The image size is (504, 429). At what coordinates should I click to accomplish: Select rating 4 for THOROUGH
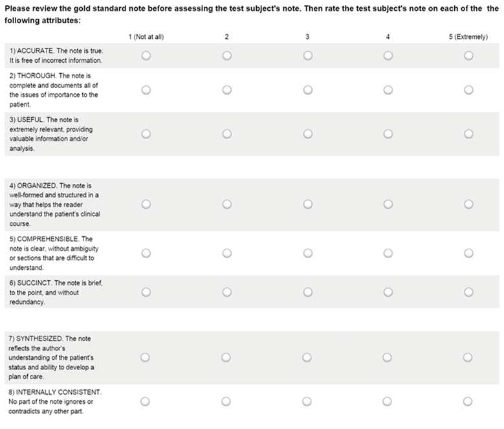(388, 90)
